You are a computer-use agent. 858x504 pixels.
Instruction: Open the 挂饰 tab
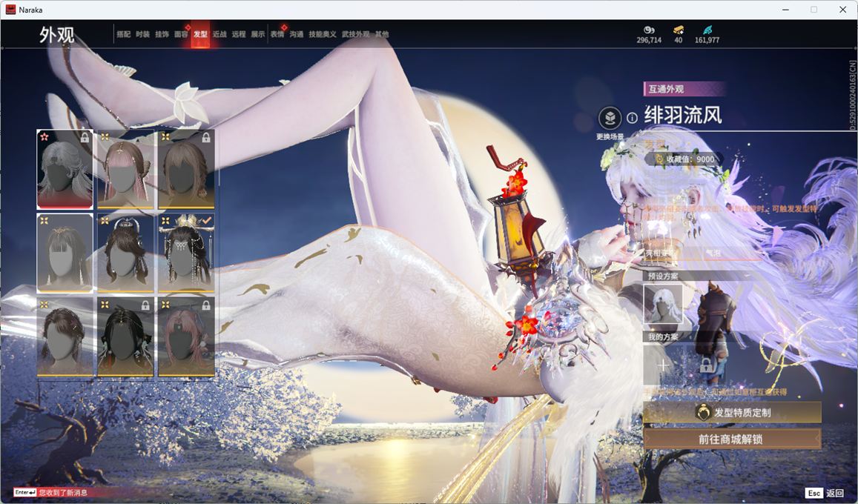coord(162,34)
